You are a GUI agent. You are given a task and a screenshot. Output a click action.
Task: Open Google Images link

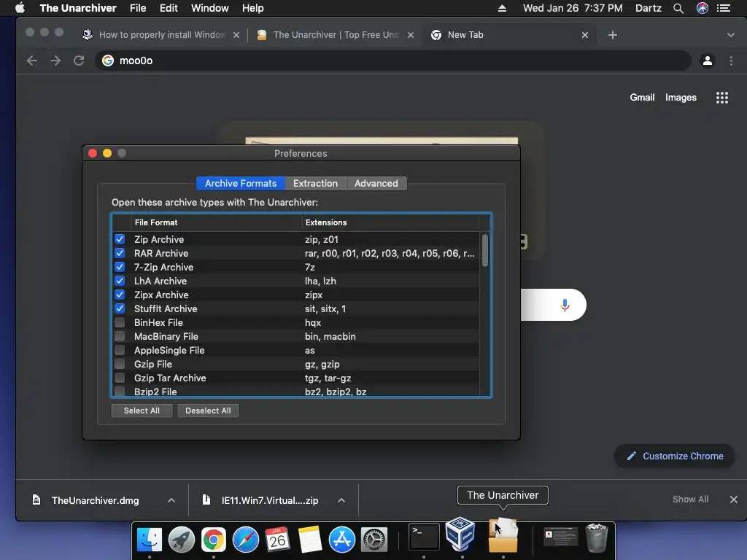pyautogui.click(x=681, y=98)
